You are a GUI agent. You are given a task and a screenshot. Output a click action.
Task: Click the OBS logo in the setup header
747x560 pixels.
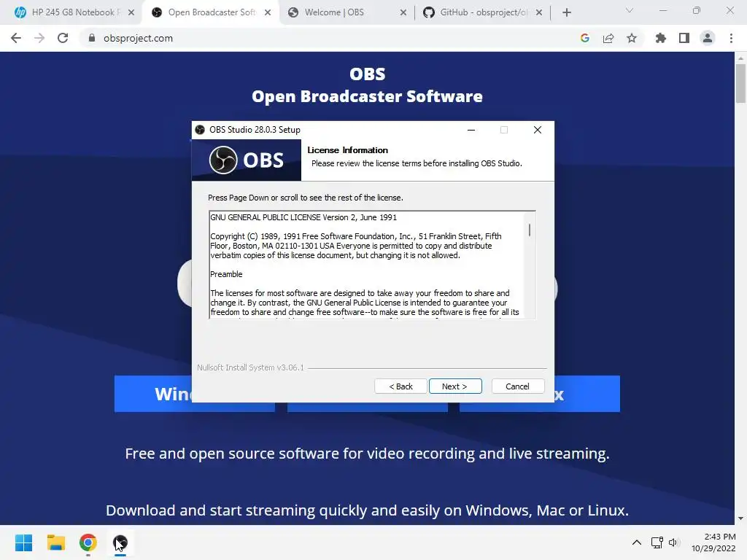[247, 160]
